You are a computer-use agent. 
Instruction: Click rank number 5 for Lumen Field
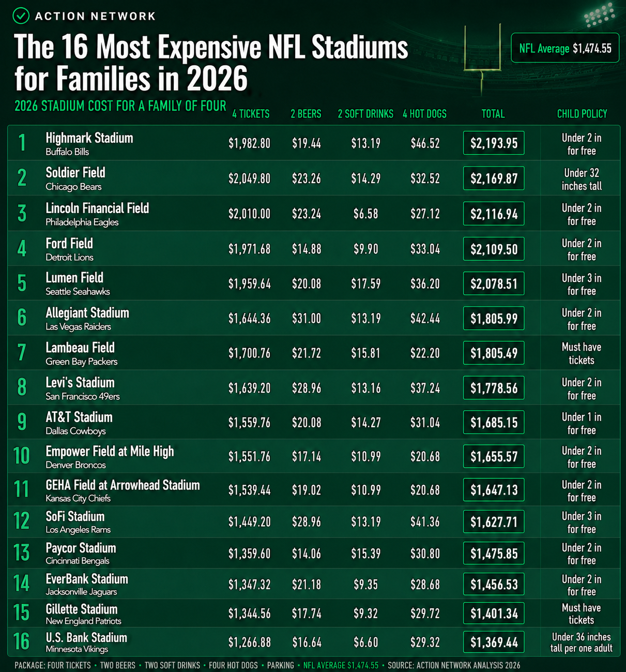click(x=22, y=283)
